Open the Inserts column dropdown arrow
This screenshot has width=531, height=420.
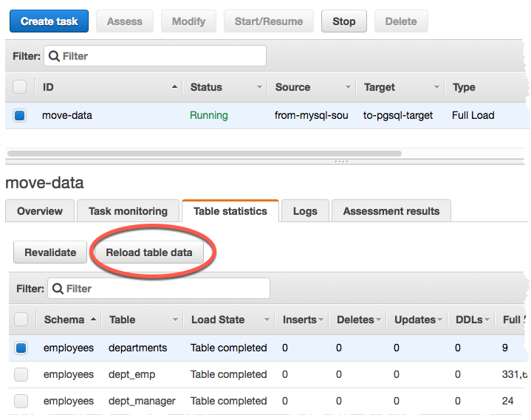321,320
